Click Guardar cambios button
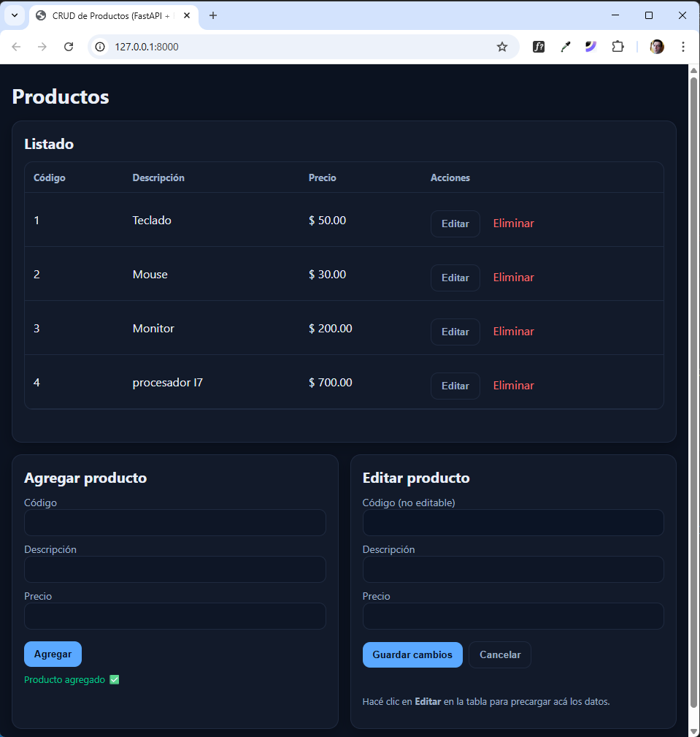This screenshot has width=700, height=737. click(x=412, y=654)
